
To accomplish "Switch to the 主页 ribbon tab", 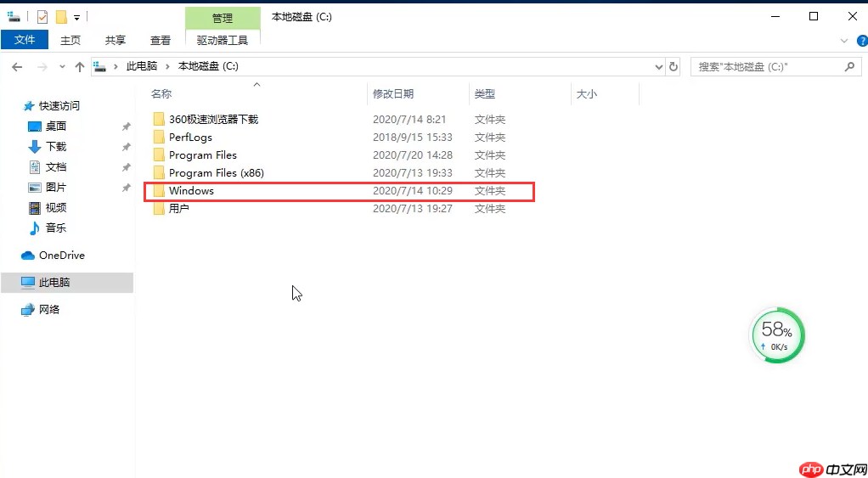I will click(70, 40).
